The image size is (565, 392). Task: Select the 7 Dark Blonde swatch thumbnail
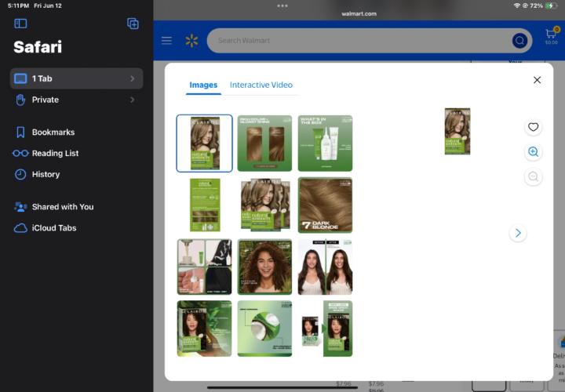[326, 205]
